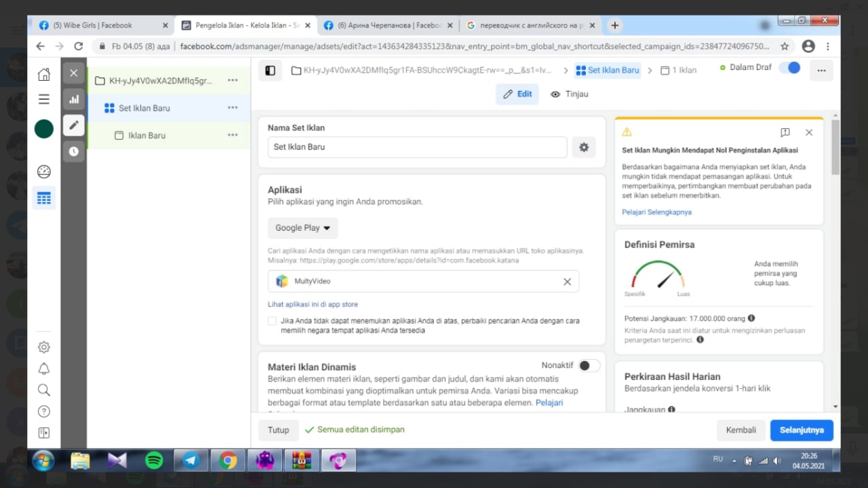Toggle the Dalam Draf switch

click(789, 67)
